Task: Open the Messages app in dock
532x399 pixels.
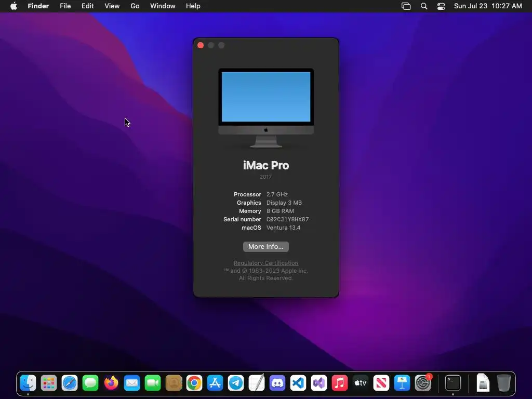Action: click(x=90, y=383)
